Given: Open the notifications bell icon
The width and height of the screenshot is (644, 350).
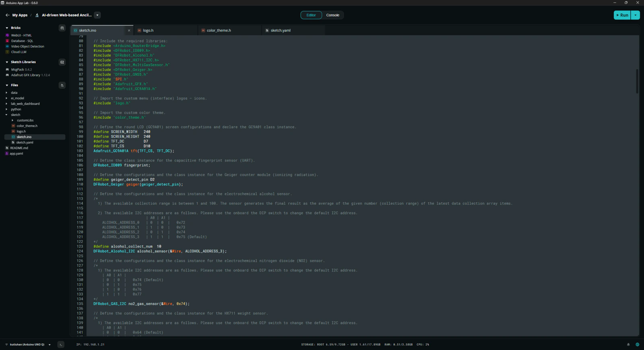Looking at the screenshot, I should 628,345.
